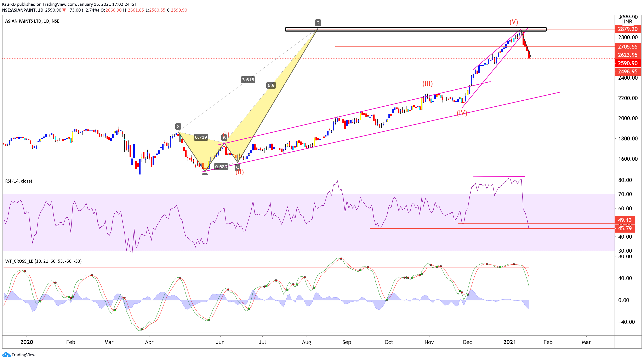Image resolution: width=644 pixels, height=361 pixels.
Task: Click the Elliott wave (IV) label
Action: coord(462,113)
